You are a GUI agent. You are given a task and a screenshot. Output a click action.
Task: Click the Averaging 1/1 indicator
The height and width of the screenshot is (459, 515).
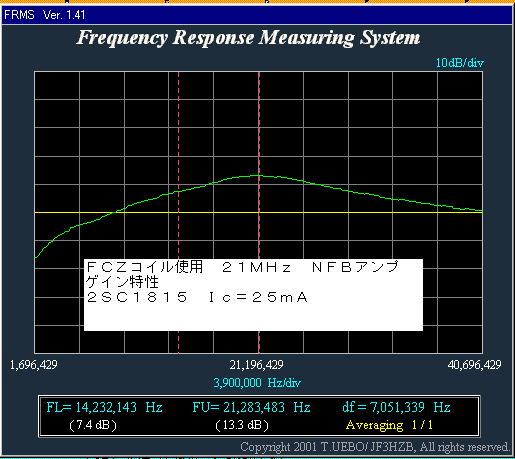tap(389, 425)
